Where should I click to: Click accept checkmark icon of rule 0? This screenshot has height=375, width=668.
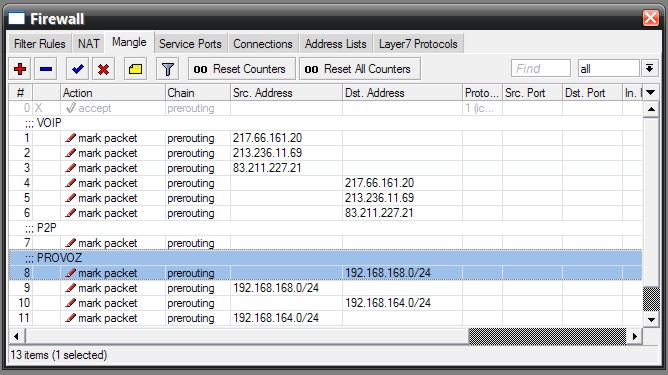click(71, 108)
